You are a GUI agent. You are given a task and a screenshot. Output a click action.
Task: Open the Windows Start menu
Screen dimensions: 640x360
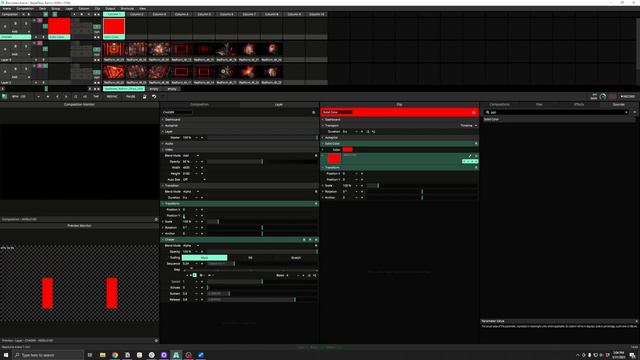(x=6, y=355)
